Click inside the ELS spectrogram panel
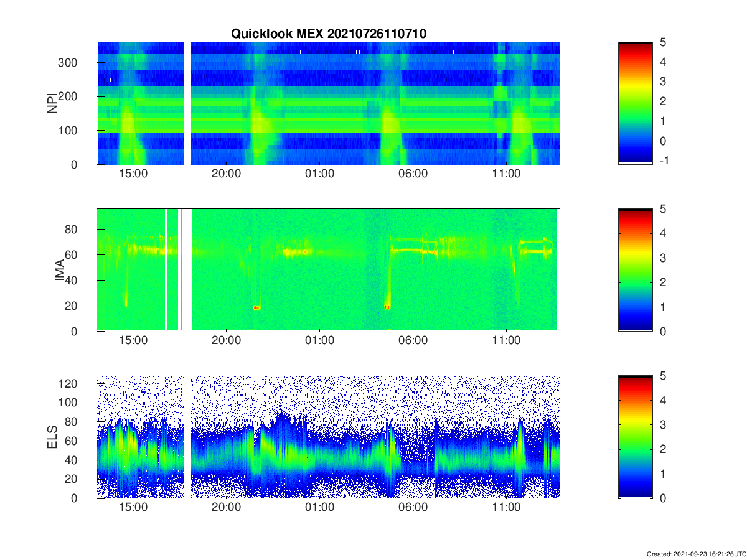 coord(329,437)
